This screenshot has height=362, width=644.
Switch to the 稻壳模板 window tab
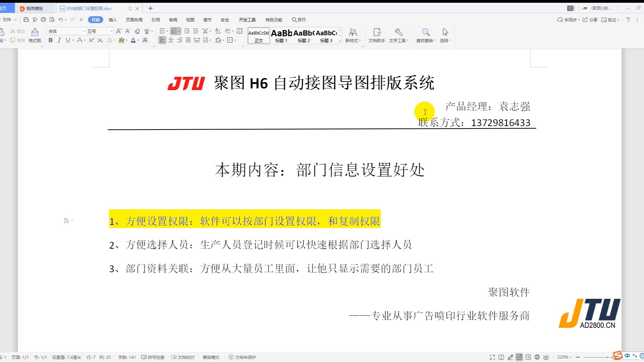click(35, 8)
